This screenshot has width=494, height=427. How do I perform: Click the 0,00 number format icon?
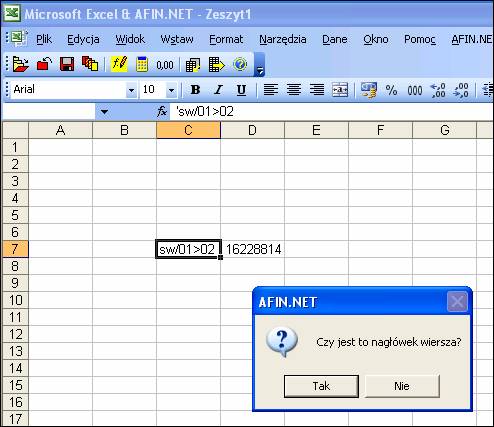[165, 65]
